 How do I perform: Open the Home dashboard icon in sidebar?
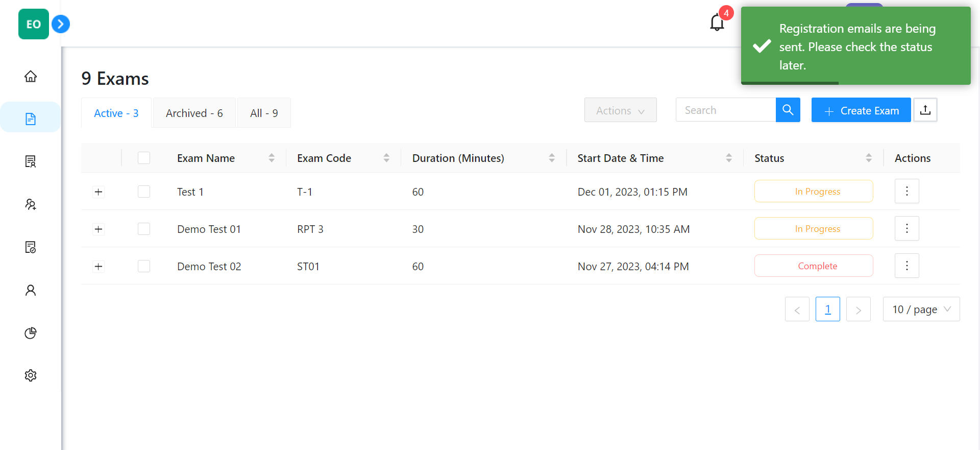click(x=31, y=76)
